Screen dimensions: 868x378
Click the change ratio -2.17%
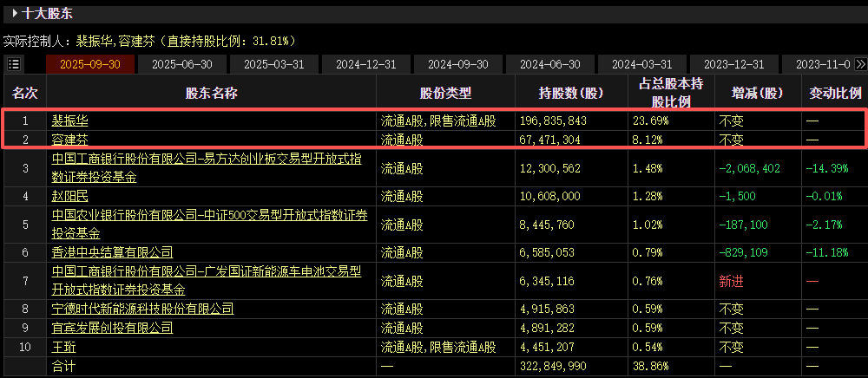(824, 225)
